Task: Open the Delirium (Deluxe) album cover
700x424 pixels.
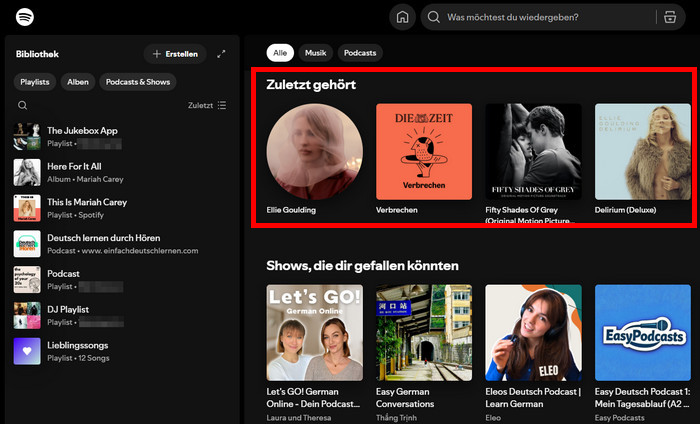Action: click(642, 152)
